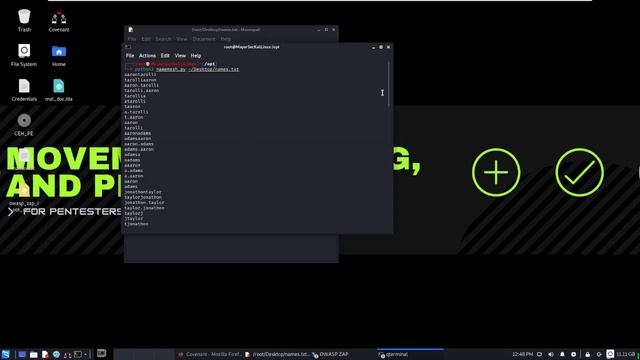Viewport: 640px width, 360px height.
Task: Launch the text editor from taskbar
Action: coord(45,354)
